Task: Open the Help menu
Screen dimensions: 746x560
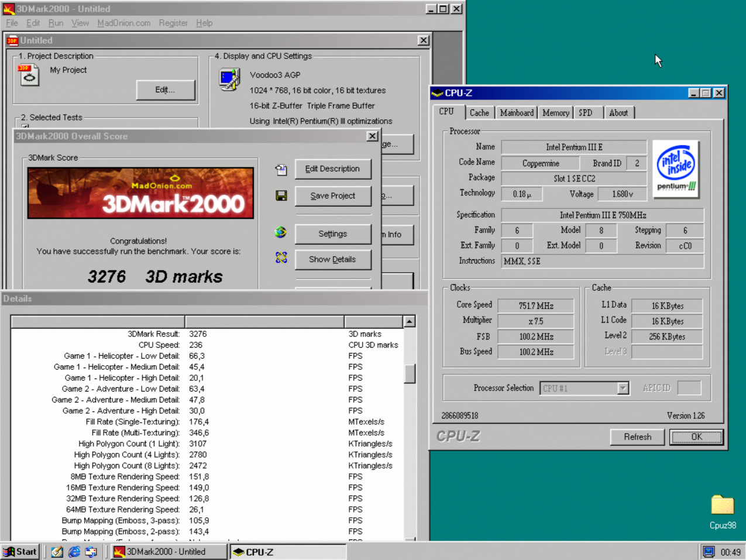Action: 204,23
